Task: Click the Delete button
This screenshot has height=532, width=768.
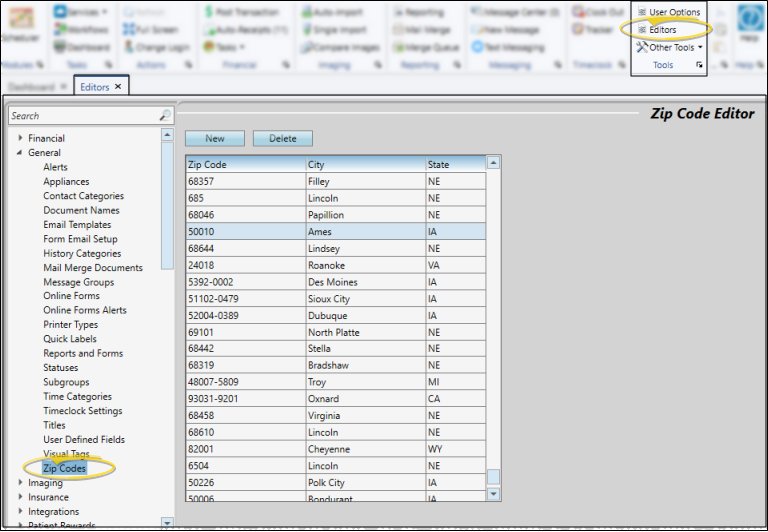Action: click(x=282, y=139)
